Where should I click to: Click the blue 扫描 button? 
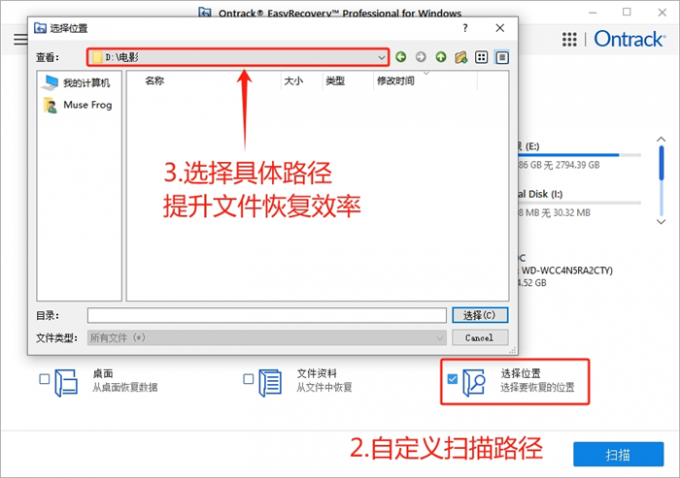(618, 454)
